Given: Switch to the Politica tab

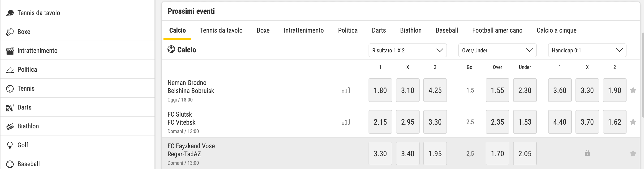Looking at the screenshot, I should 348,30.
